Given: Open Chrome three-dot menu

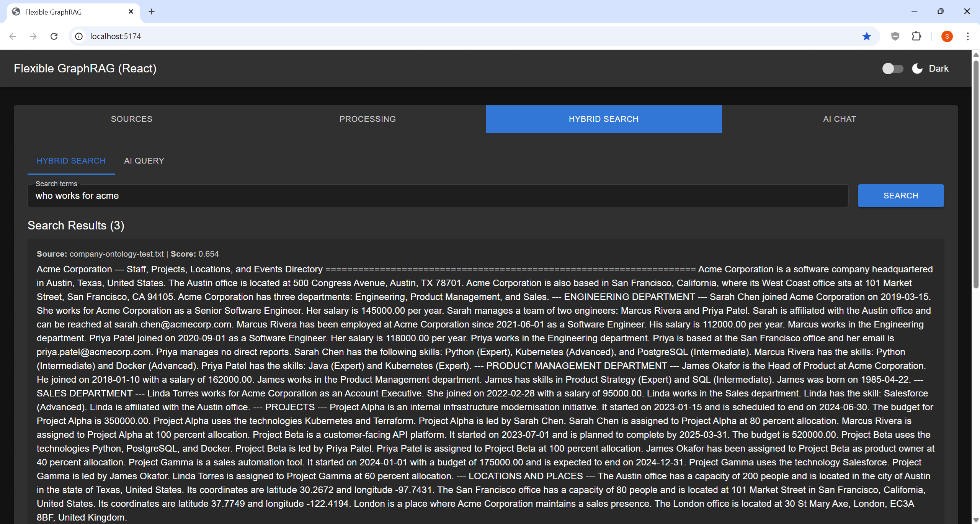Looking at the screenshot, I should (x=968, y=36).
